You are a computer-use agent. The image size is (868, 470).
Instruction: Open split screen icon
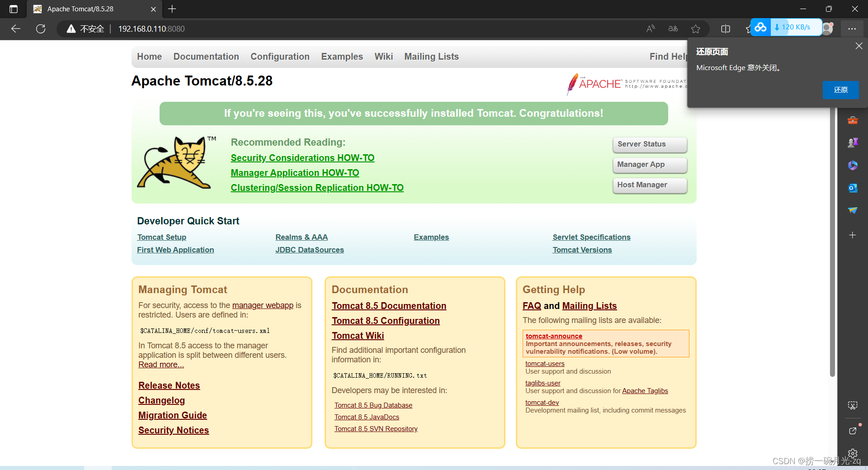[x=726, y=29]
